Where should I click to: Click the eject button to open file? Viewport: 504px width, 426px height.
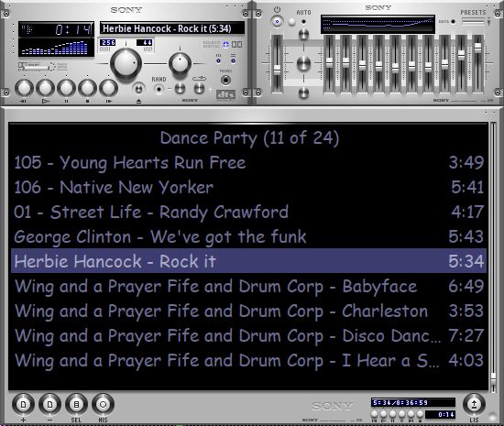[138, 88]
